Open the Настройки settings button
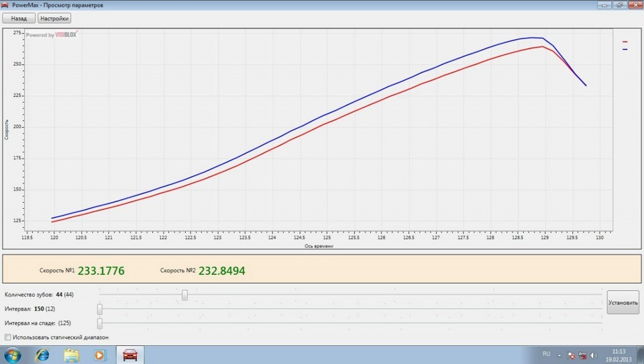 click(x=54, y=19)
